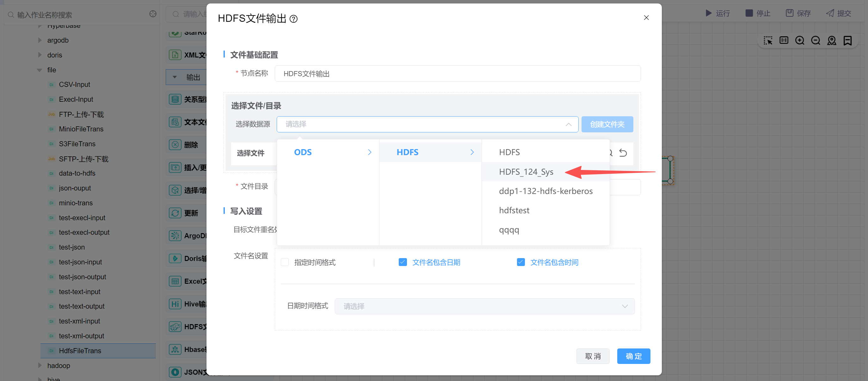
Task: Select the ODS cascader category
Action: pyautogui.click(x=303, y=153)
